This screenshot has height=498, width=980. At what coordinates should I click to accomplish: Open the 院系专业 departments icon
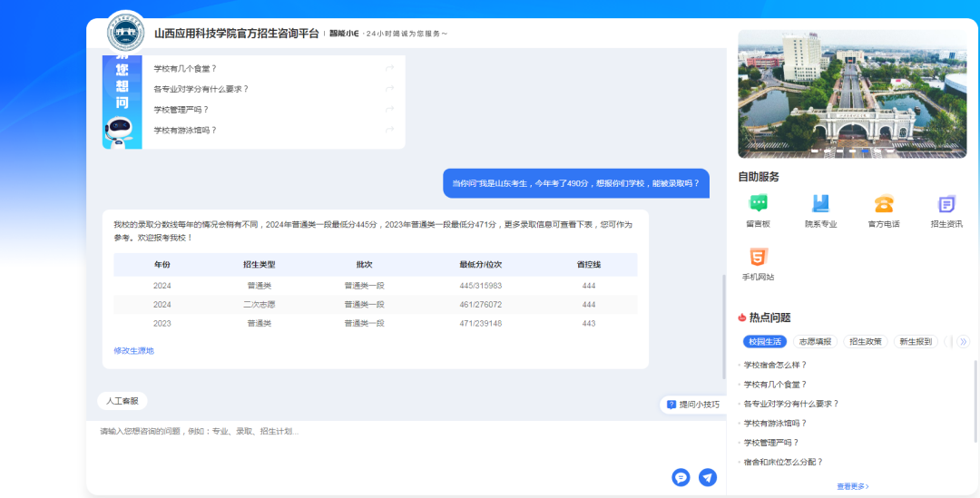point(820,204)
